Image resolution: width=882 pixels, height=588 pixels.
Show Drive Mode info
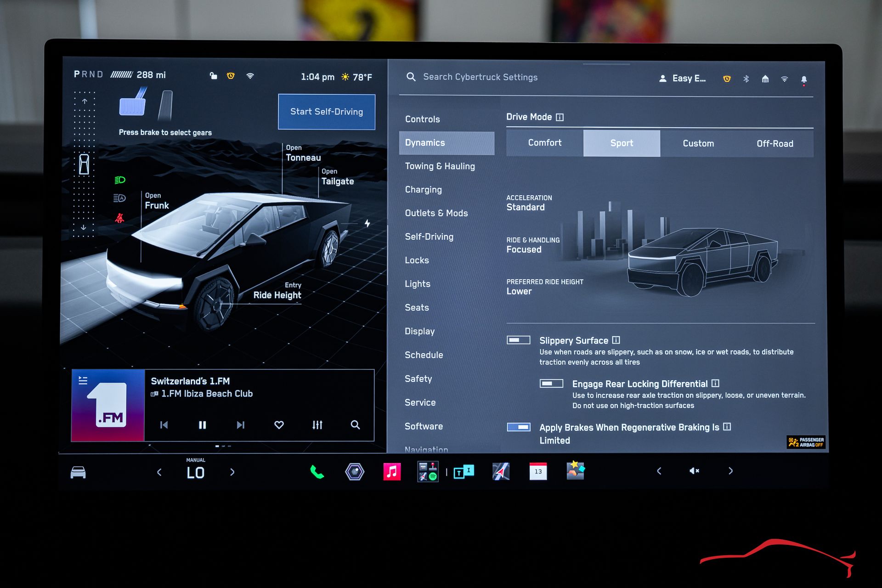coord(560,117)
